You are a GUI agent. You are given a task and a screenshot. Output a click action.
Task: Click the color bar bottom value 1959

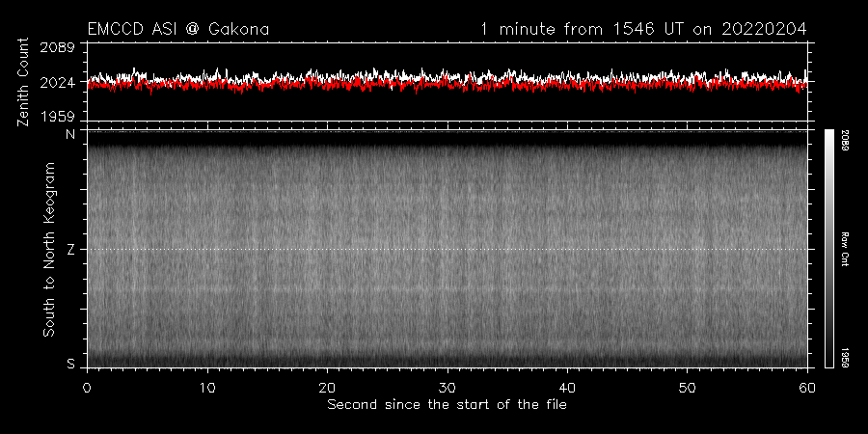pos(845,358)
